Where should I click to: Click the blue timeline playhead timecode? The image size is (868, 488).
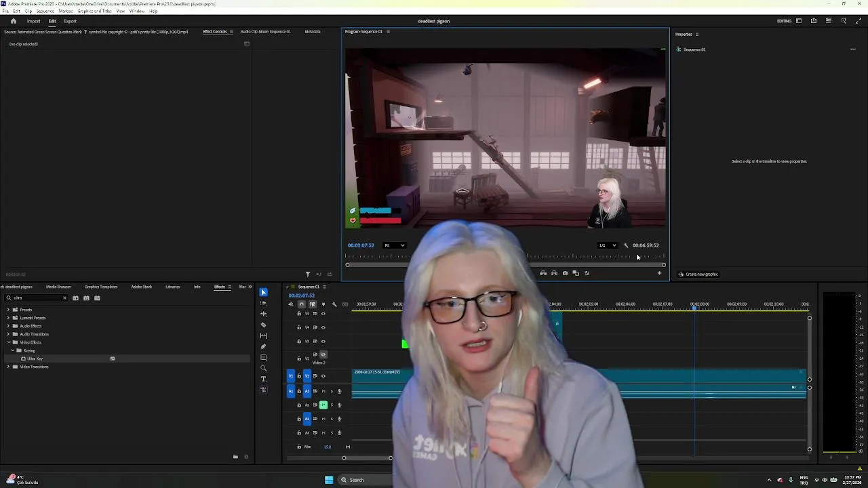point(302,296)
